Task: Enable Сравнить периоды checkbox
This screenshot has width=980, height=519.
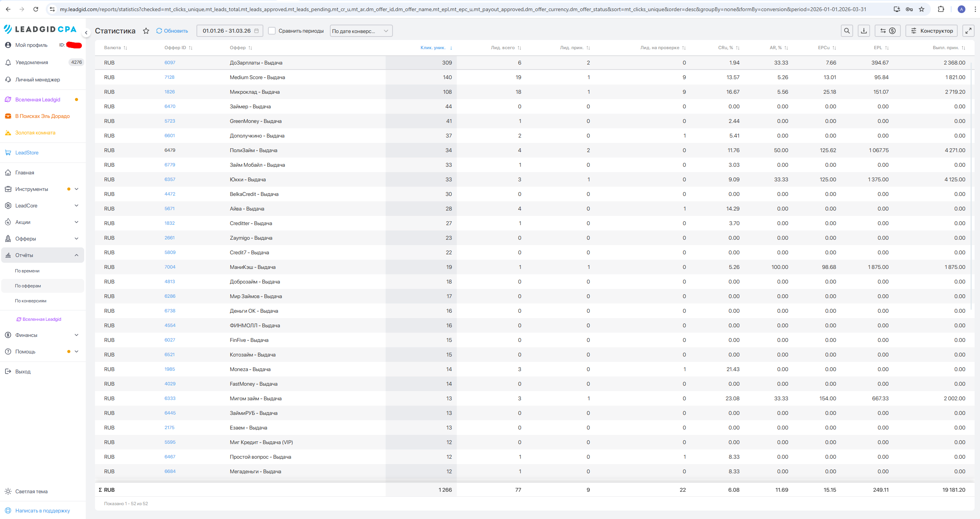Action: click(x=272, y=31)
